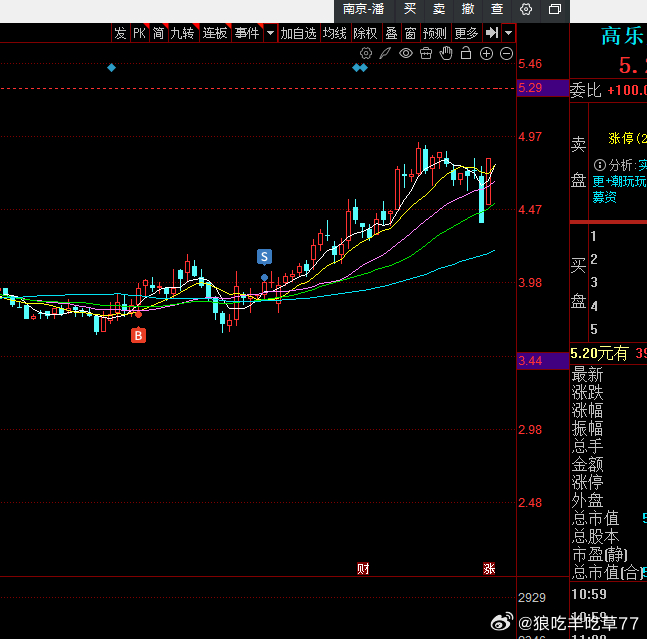The image size is (647, 639).
Task: Toggle the chart lock icon
Action: pos(466,54)
